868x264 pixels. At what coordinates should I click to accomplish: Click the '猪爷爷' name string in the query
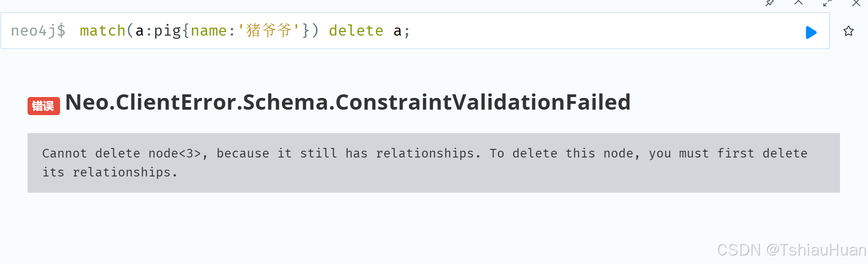[269, 31]
